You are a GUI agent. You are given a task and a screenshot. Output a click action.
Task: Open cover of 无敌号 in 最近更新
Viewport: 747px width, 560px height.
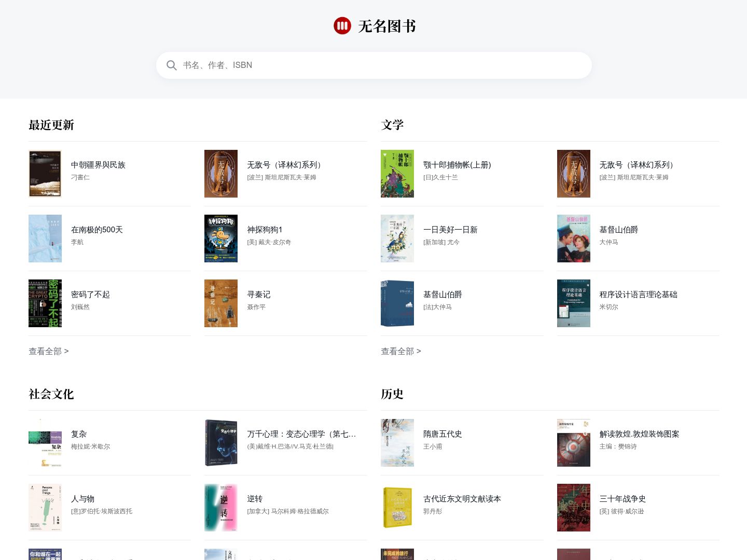coord(221,174)
